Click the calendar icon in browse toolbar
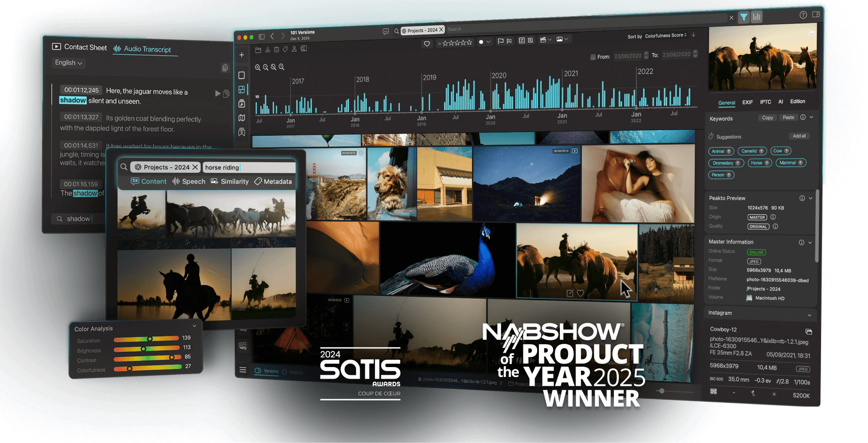Image resolution: width=868 pixels, height=443 pixels. tap(276, 50)
